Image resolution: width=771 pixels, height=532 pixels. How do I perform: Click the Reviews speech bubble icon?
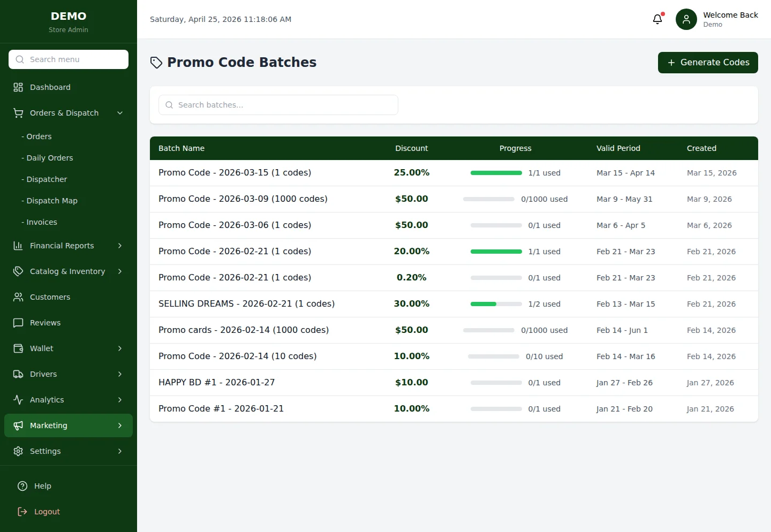coord(18,323)
